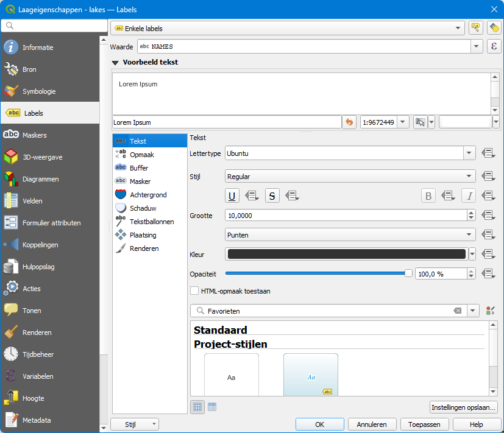Open the Symbologie tab in sidebar
This screenshot has width=504, height=433.
39,91
